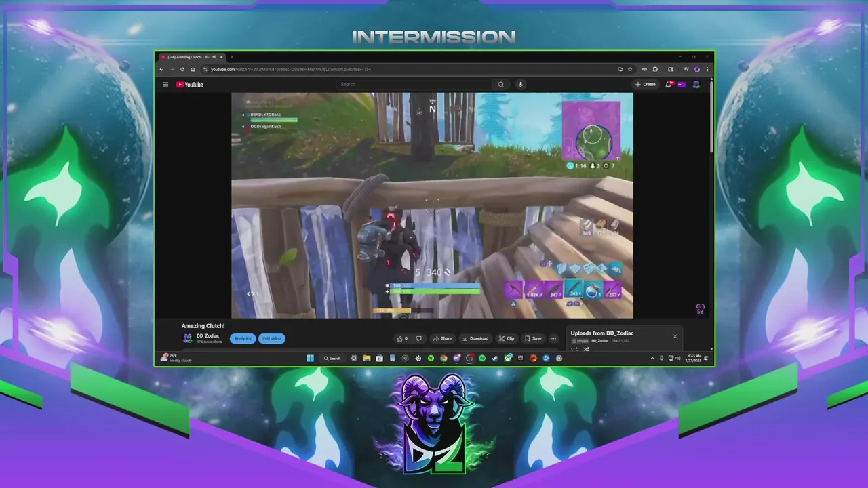
Task: Open Spotify from the taskbar
Action: 482,359
